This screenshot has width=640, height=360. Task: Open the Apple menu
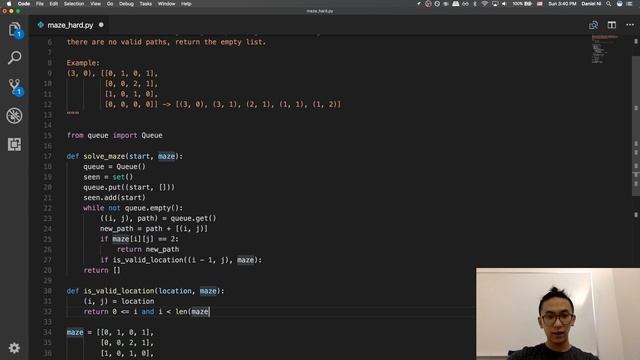pyautogui.click(x=9, y=4)
